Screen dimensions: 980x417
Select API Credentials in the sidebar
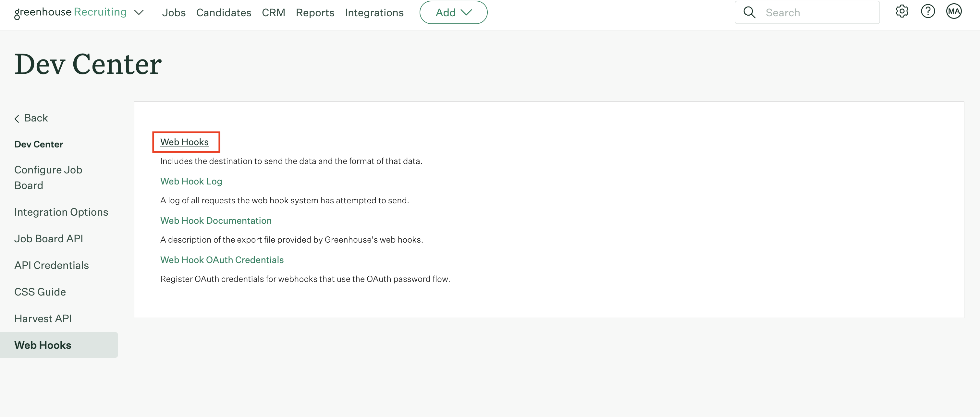click(51, 265)
